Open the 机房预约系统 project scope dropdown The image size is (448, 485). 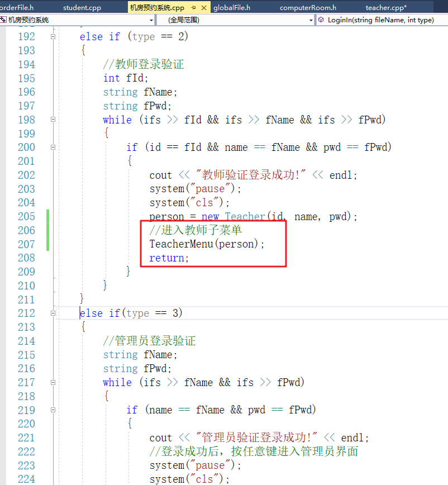tap(151, 20)
